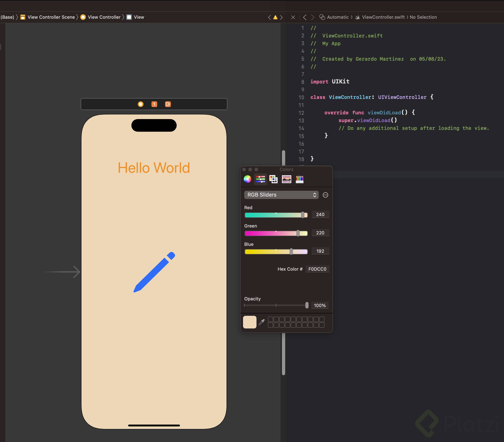Viewport: 504px width, 442px height.
Task: Select the color wheel picker tab
Action: (247, 179)
